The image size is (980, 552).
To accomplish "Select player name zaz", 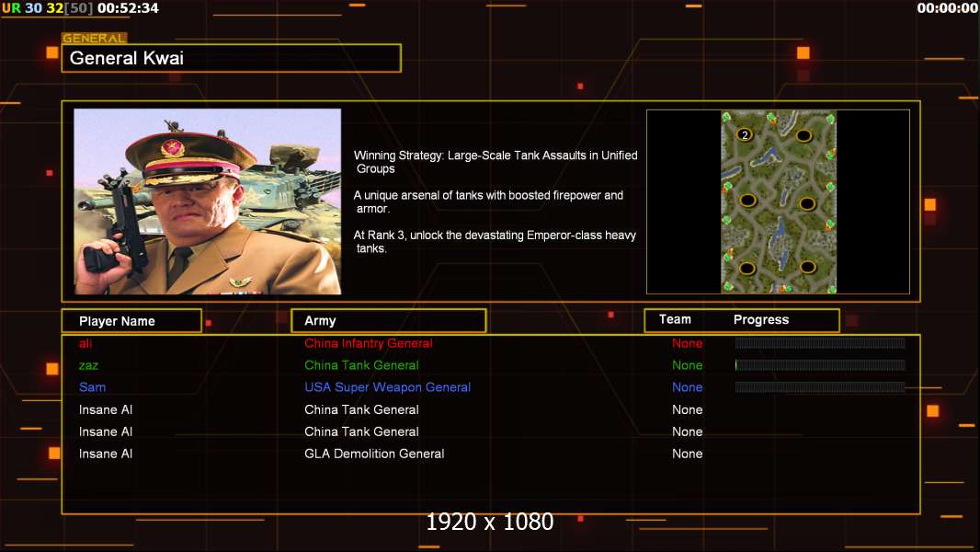I will 88,365.
